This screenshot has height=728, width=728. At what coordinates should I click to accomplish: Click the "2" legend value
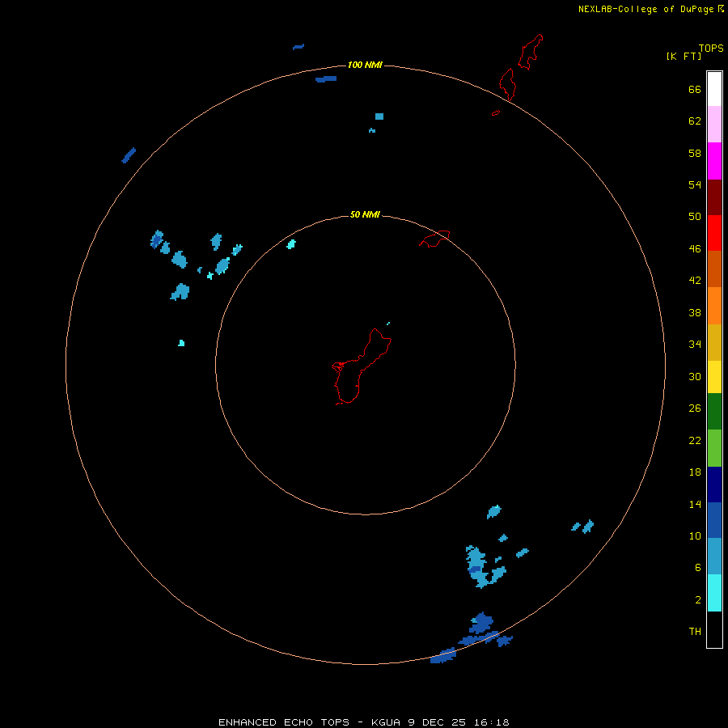(x=698, y=600)
